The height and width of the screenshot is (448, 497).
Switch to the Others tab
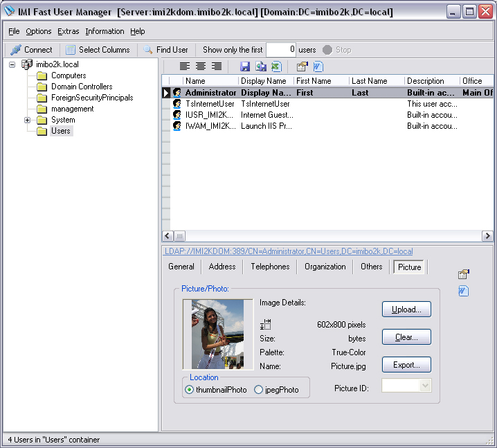click(372, 267)
